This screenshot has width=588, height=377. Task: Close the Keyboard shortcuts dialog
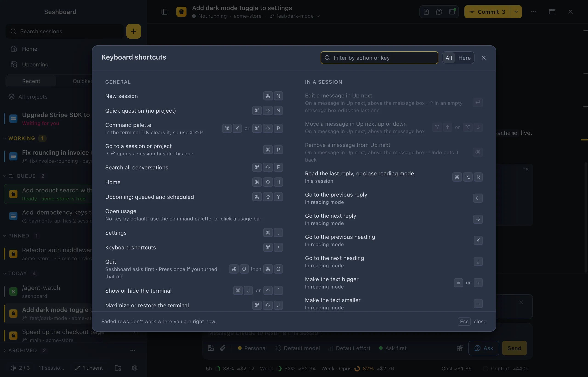point(483,58)
